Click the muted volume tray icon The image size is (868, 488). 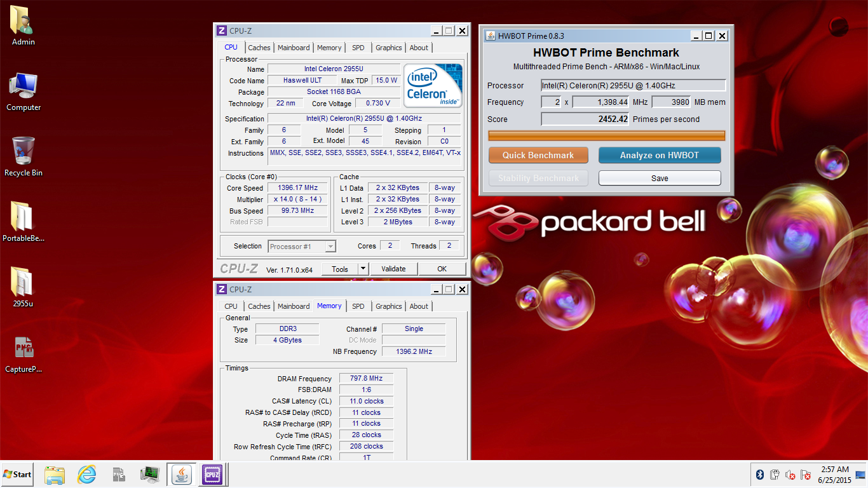(x=790, y=474)
